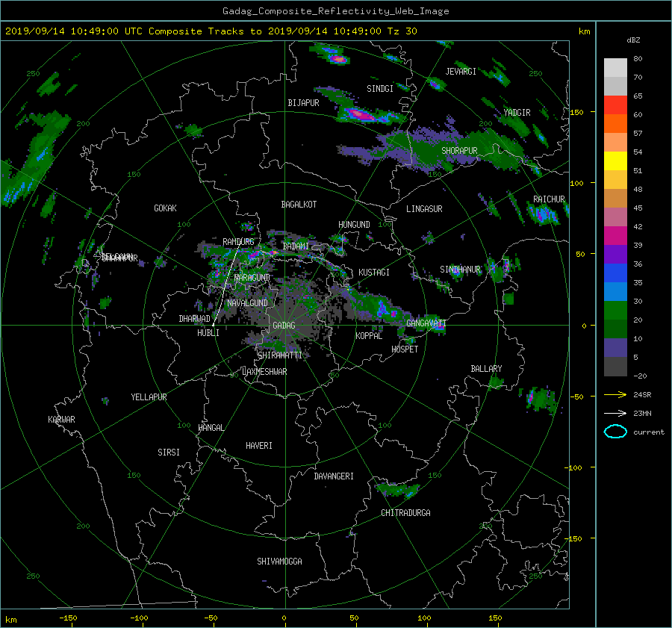Click the SHIRAHATTI city label
The image size is (672, 628).
pos(280,355)
